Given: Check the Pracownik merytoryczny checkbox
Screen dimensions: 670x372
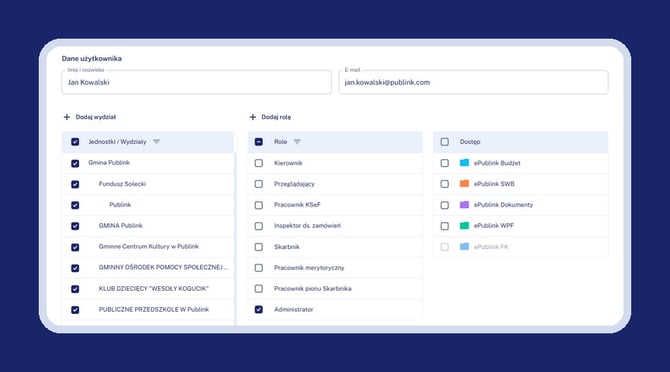Looking at the screenshot, I should pyautogui.click(x=259, y=268).
